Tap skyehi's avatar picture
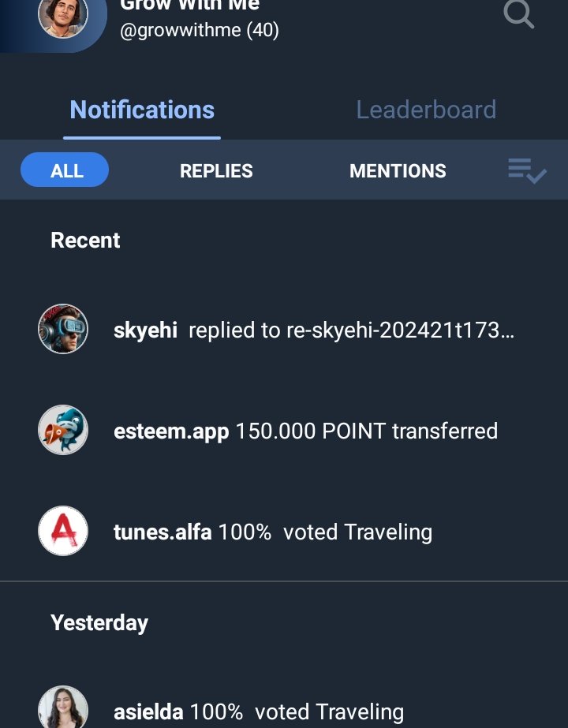The image size is (568, 728). tap(63, 329)
